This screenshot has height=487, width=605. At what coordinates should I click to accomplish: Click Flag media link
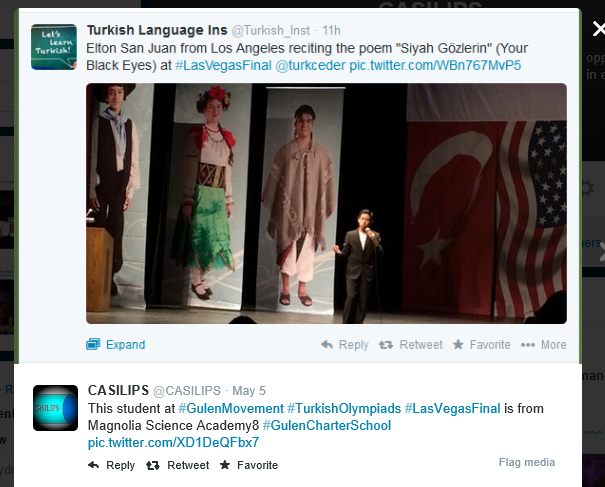tap(527, 462)
